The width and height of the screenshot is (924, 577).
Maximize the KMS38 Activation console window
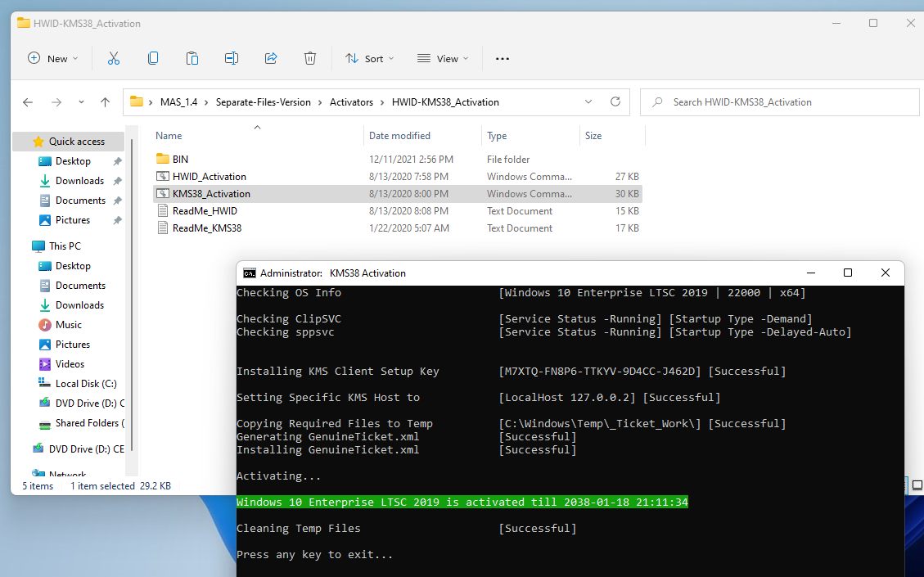tap(847, 273)
